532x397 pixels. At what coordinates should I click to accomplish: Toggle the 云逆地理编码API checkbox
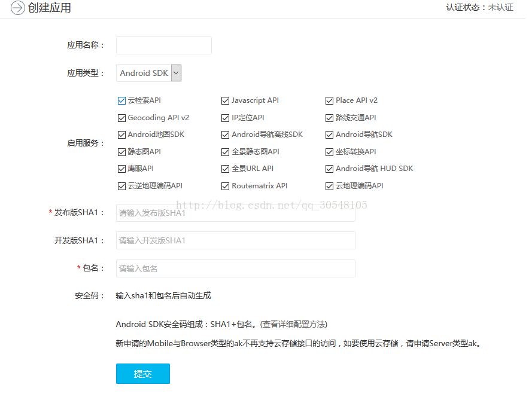tap(122, 186)
